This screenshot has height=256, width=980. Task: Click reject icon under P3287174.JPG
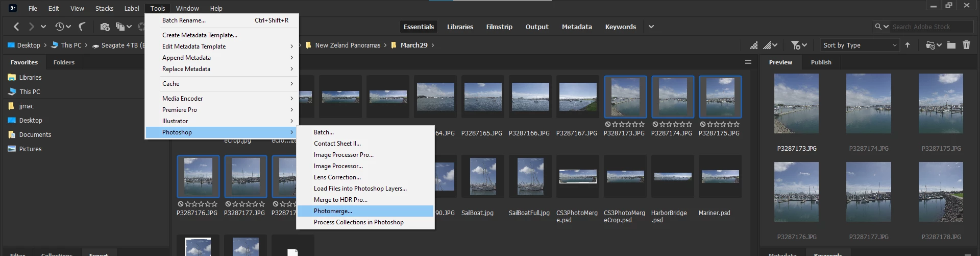tap(655, 124)
